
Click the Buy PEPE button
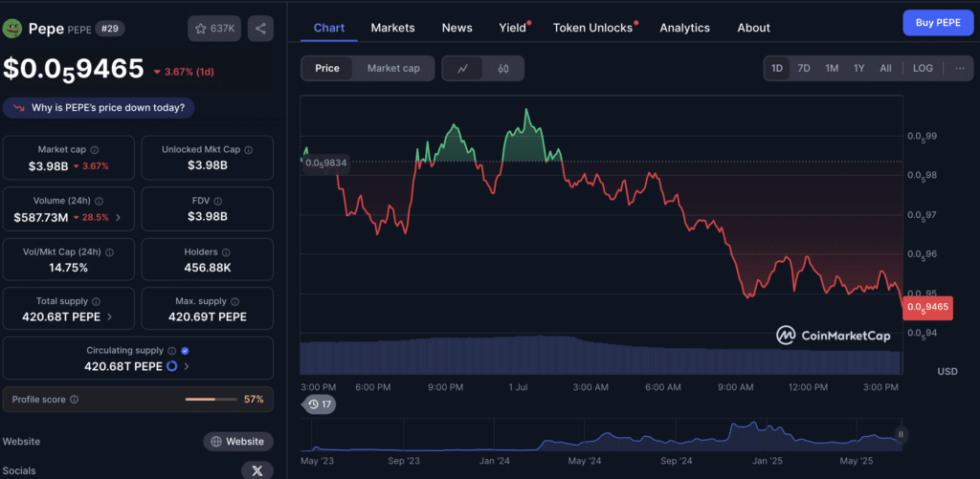938,23
